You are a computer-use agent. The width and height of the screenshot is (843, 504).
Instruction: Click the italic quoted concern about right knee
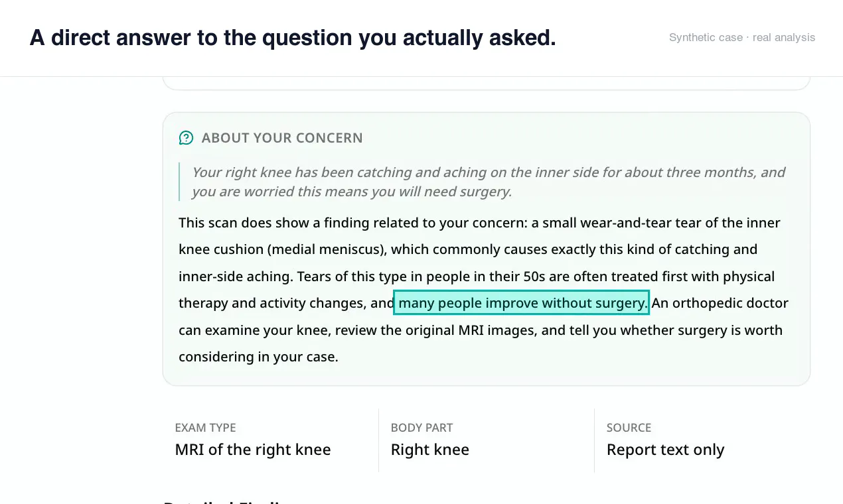[x=489, y=182]
